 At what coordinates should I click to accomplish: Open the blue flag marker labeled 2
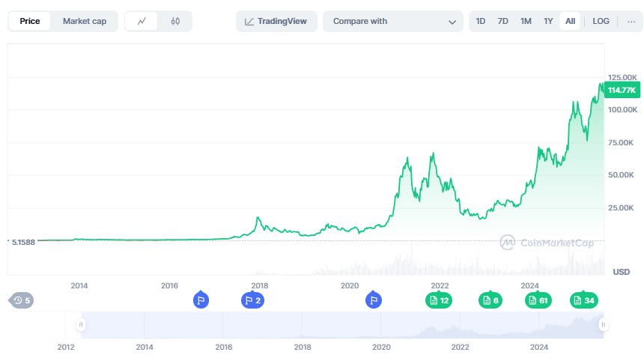[x=252, y=300]
